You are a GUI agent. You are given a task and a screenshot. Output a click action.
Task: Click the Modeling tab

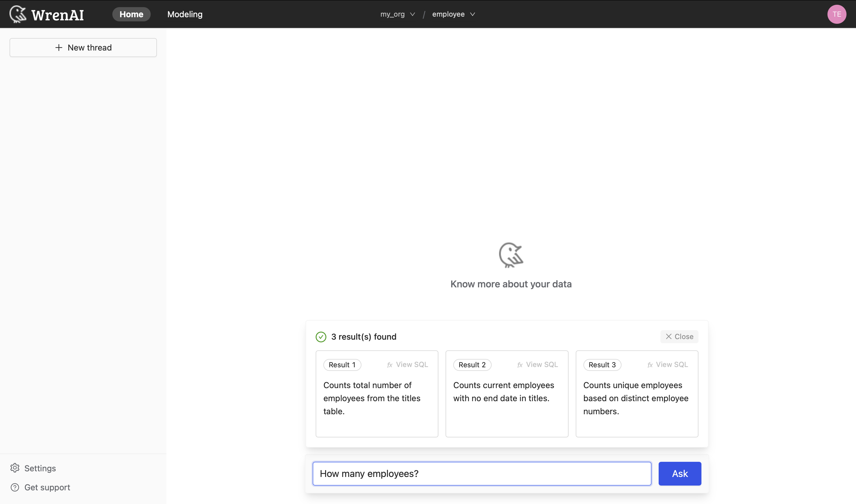point(185,14)
